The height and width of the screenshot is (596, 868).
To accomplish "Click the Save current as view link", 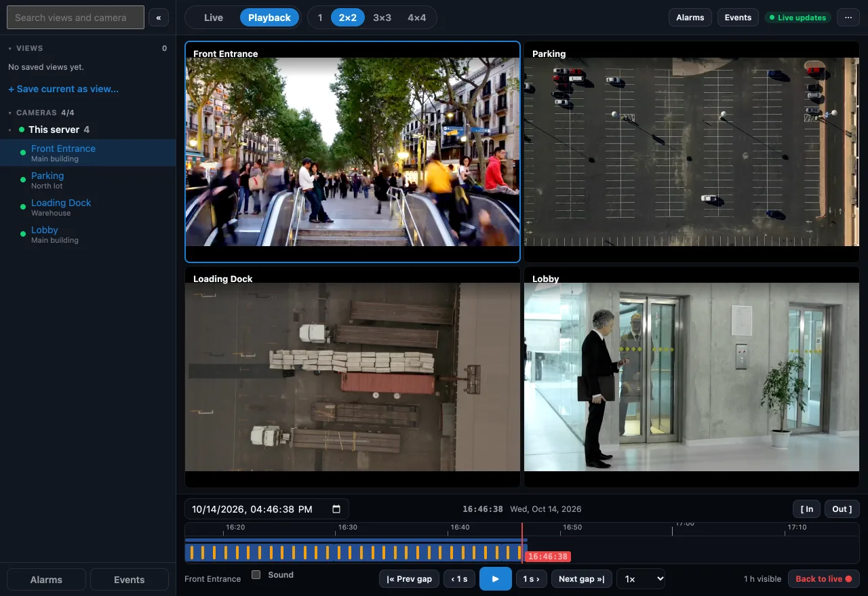I will (63, 89).
